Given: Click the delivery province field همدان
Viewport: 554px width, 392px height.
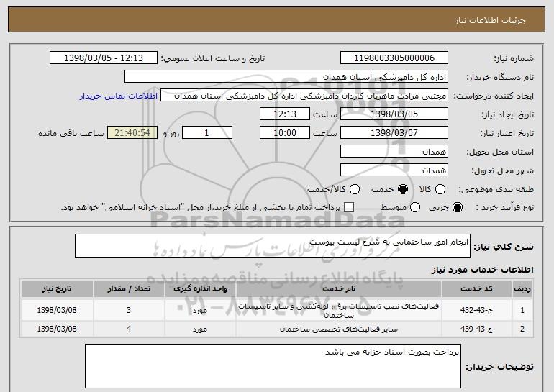Looking at the screenshot, I should (x=394, y=152).
